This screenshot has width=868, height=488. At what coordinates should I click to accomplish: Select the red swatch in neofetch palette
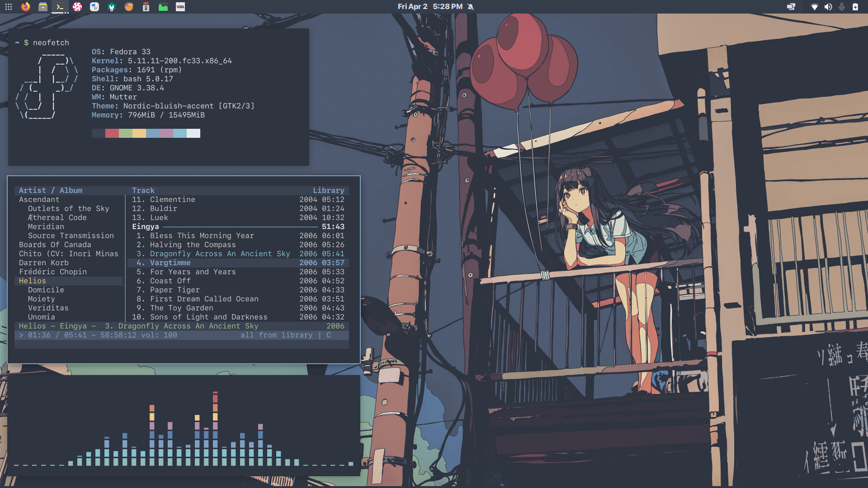(112, 133)
